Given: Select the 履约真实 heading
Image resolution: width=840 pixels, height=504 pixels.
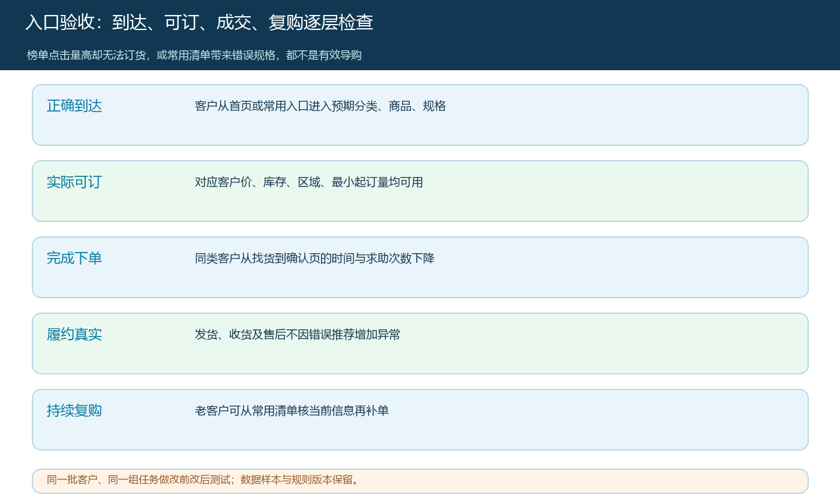Looking at the screenshot, I should point(74,335).
